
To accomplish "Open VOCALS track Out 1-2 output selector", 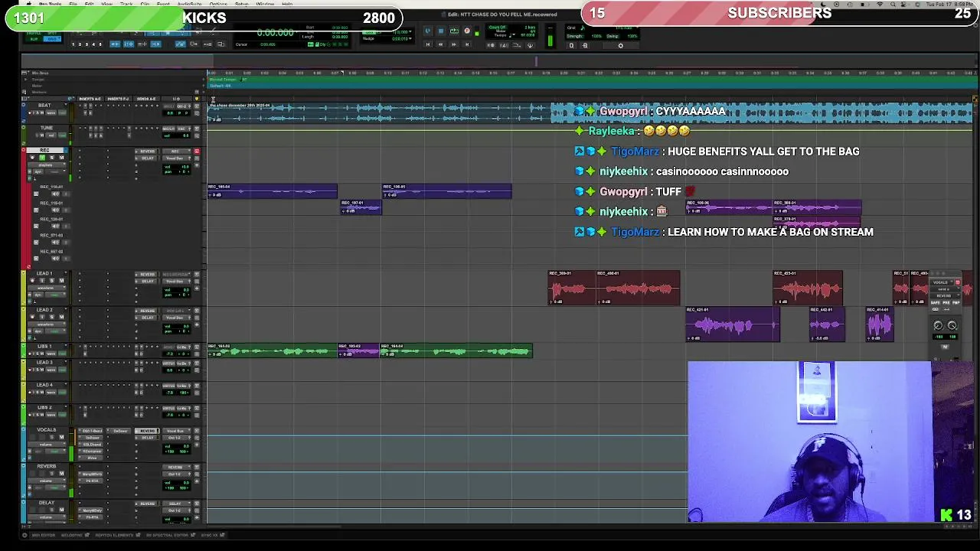I will pos(175,438).
